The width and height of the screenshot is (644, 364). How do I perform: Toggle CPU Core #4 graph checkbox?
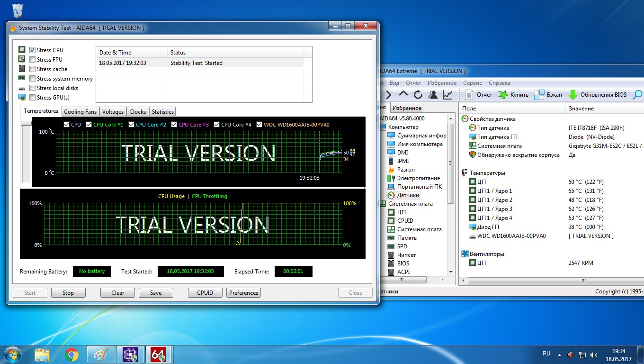point(216,125)
